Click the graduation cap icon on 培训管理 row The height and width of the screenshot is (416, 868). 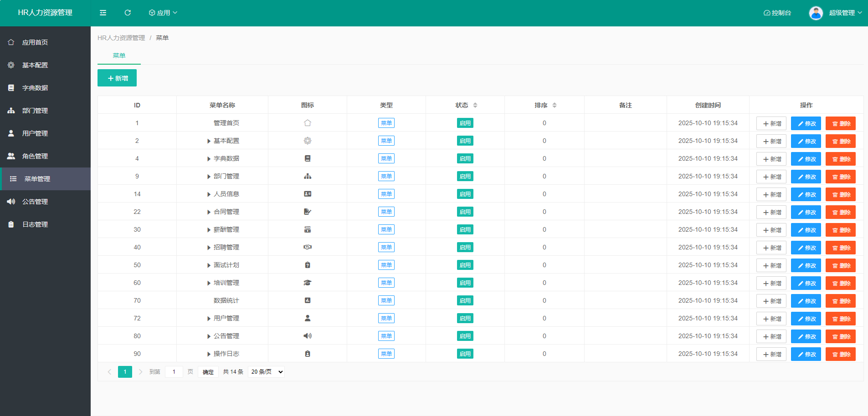(x=308, y=282)
